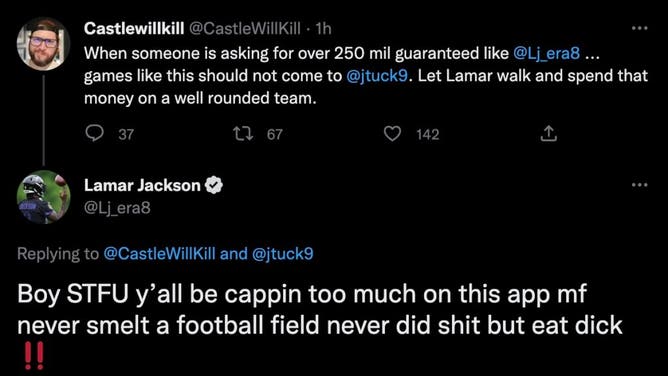Share Castlewillkill's tweet via upload icon
Image resolution: width=668 pixels, height=376 pixels.
click(548, 134)
